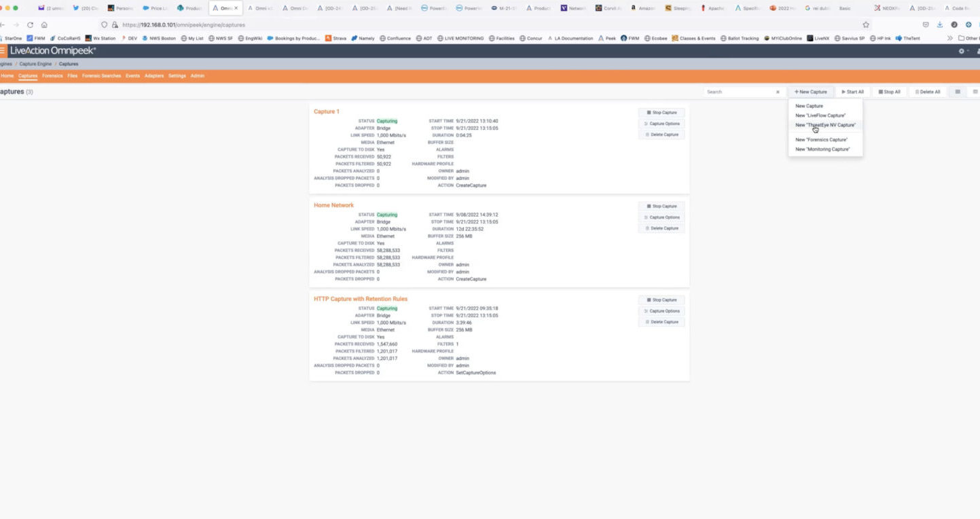Screen dimensions: 980x519
Task: Open the NWS Boston bookmark
Action: click(160, 39)
